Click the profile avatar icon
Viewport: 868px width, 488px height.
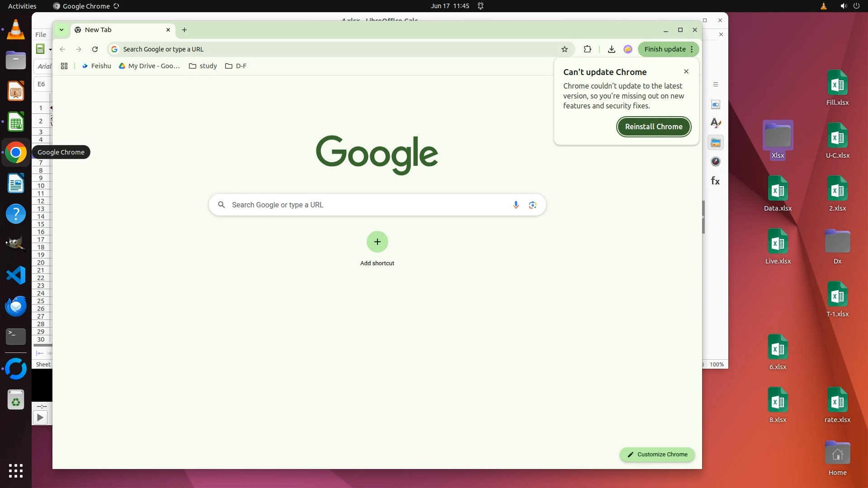point(627,49)
